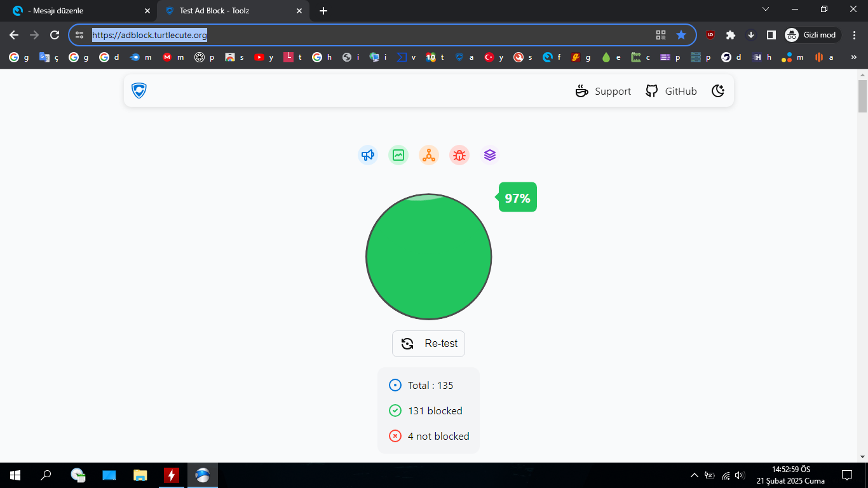Open the GitHub link
The height and width of the screenshot is (488, 868).
point(671,91)
